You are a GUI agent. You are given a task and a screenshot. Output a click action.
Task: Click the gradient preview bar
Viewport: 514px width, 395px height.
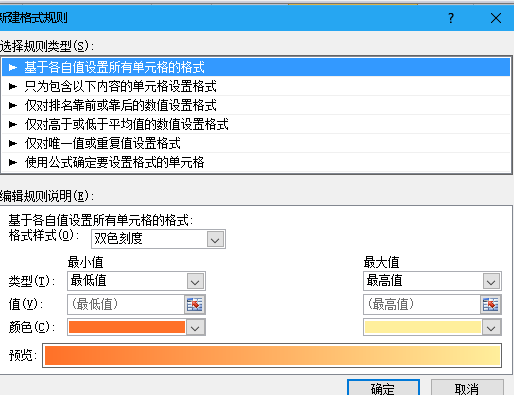[x=272, y=355]
